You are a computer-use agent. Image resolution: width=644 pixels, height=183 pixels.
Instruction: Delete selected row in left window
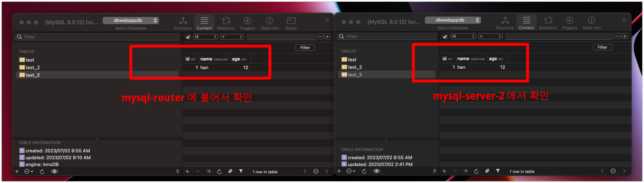click(x=198, y=171)
